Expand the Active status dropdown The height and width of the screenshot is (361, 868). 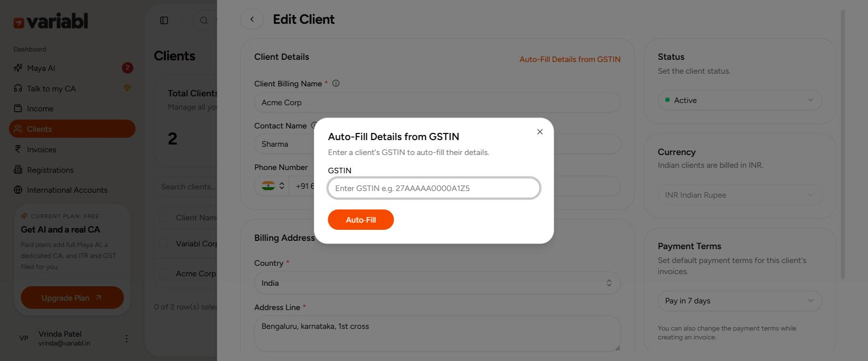coord(740,100)
